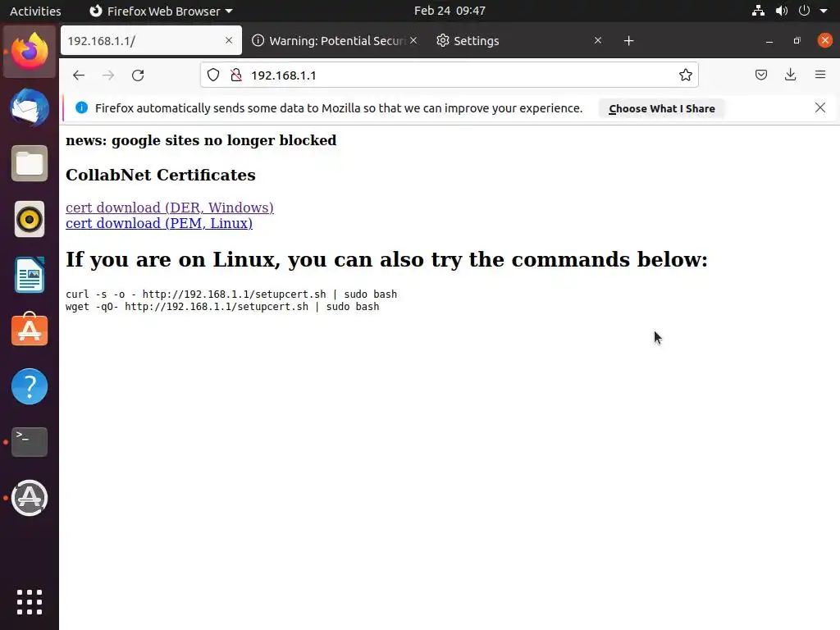840x630 pixels.
Task: Open Software Updater from the dock
Action: 30,498
